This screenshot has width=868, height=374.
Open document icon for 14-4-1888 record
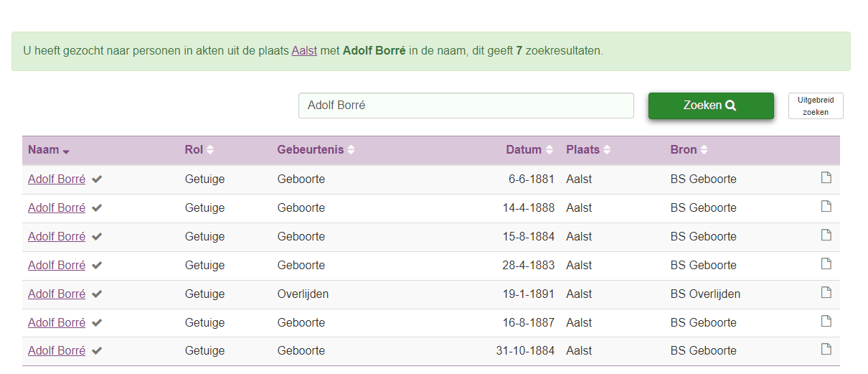826,207
